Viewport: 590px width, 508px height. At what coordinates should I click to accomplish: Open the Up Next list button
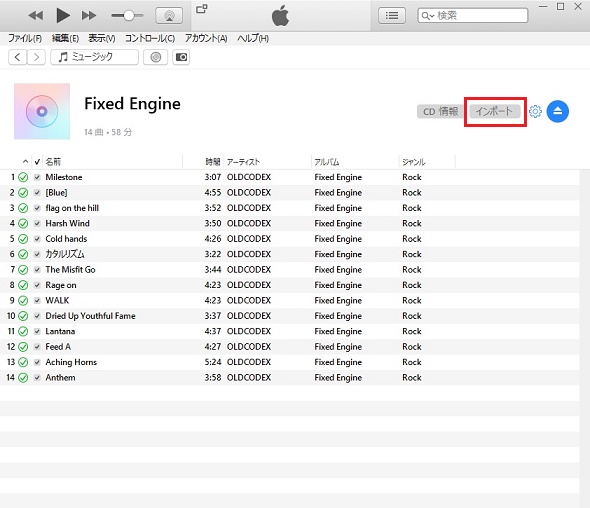click(392, 15)
